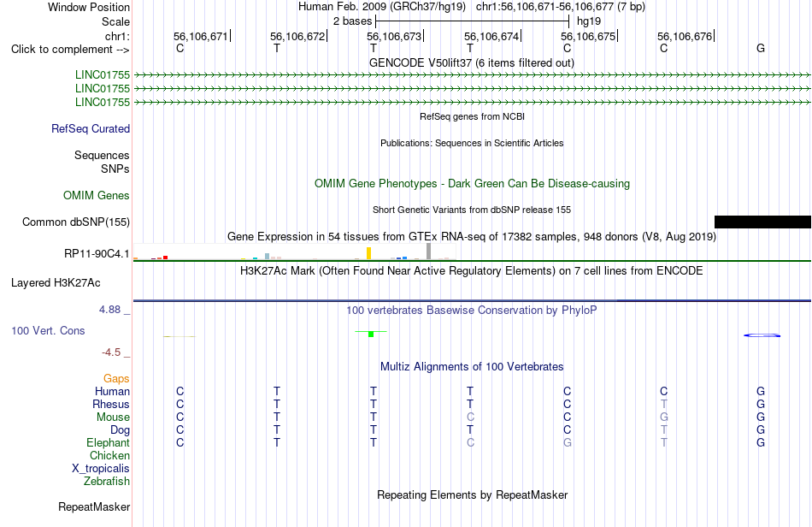Click the 56,106,675 position number

(588, 36)
